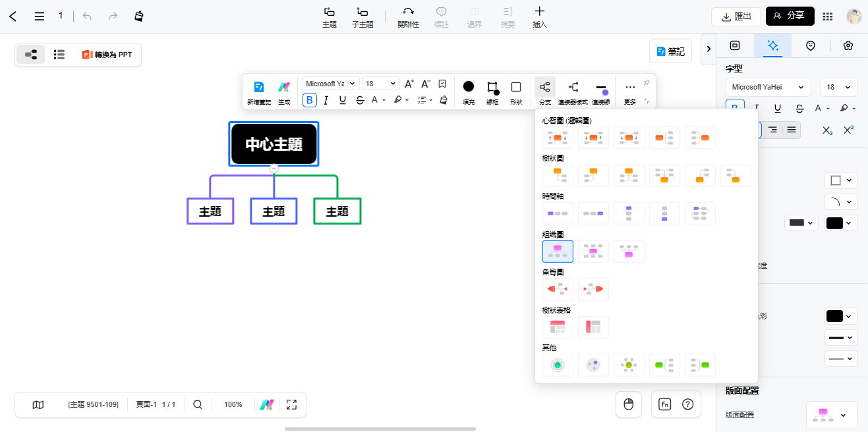Click the 填充 black fill color swatch
Viewport: 868px width, 432px height.
(x=469, y=87)
